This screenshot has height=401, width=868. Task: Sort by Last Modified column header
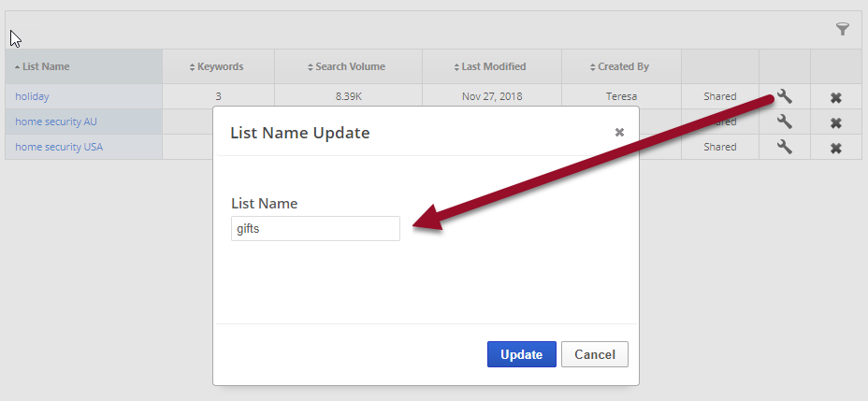(x=492, y=67)
